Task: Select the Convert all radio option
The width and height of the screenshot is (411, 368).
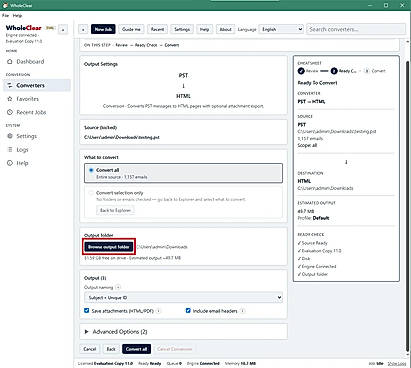Action: point(91,170)
